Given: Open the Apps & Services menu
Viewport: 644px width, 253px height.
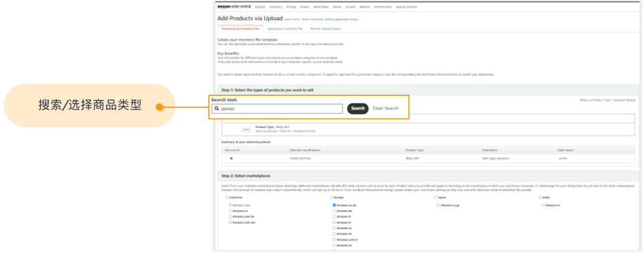Looking at the screenshot, I should point(406,7).
